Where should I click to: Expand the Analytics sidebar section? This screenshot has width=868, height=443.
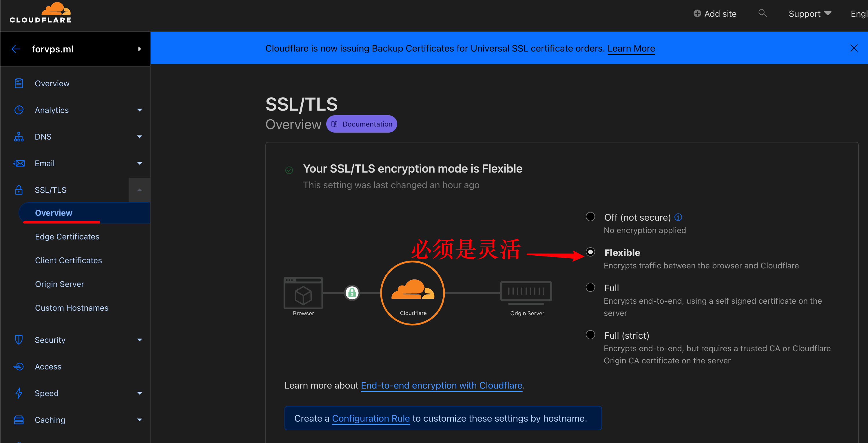[140, 110]
